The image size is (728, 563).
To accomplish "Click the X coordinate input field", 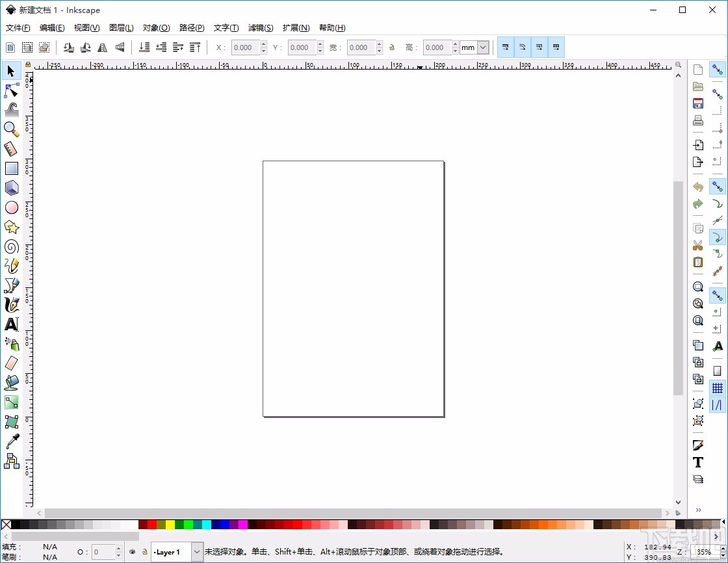I will [x=246, y=47].
